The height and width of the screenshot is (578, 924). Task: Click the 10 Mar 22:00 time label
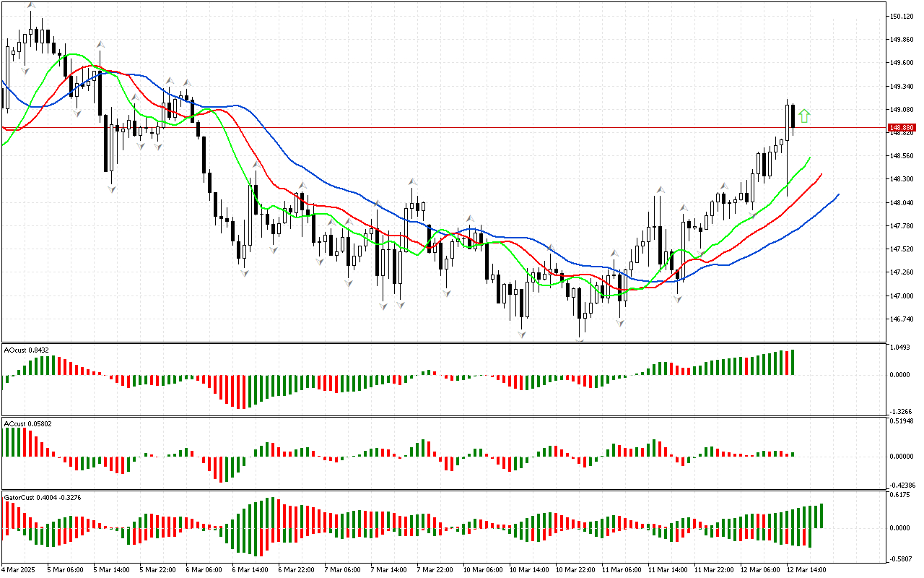pos(575,569)
